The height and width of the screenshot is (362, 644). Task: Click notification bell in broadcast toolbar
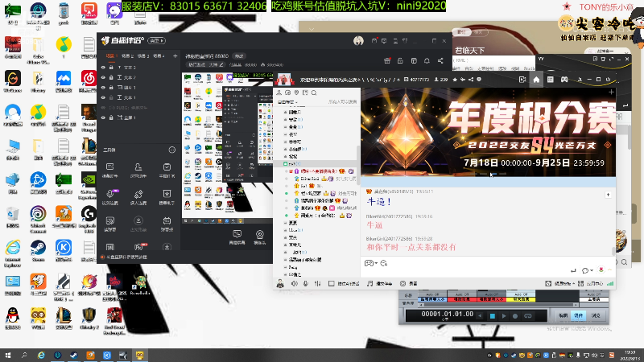[427, 61]
